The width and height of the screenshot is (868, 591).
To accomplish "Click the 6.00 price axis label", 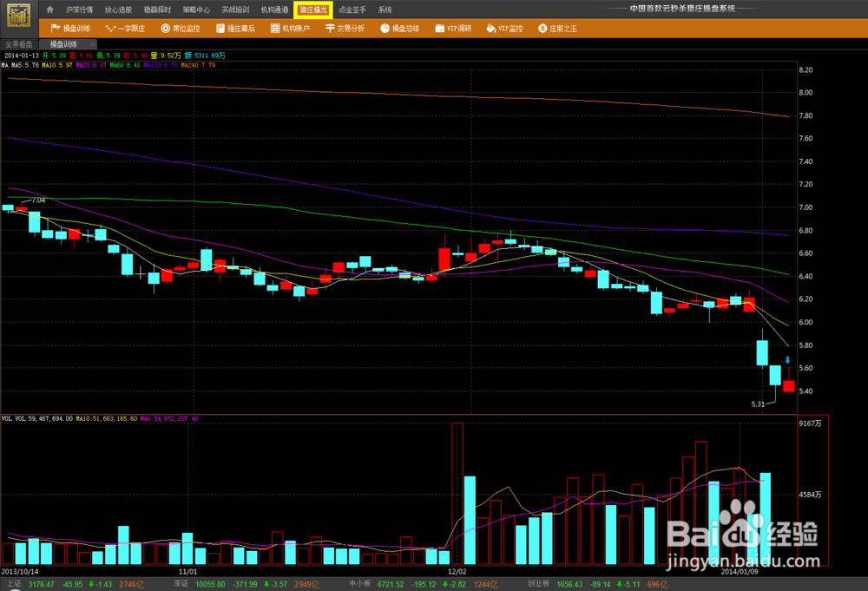I will (x=806, y=322).
